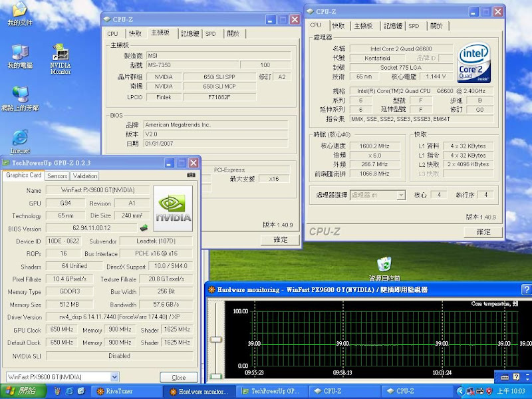The width and height of the screenshot is (532, 399).
Task: Click the Intel Core 2 Quad logo
Action: tap(473, 62)
